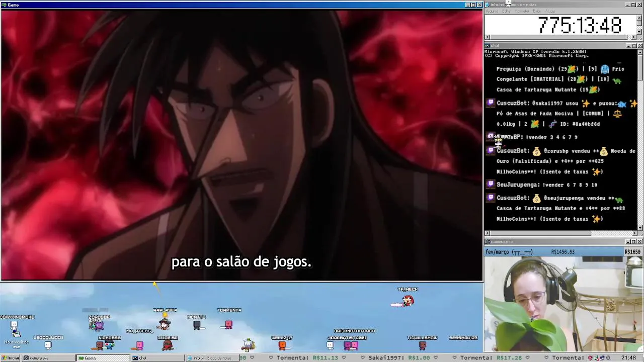
Task: Click the chat console title bar icon
Action: pyautogui.click(x=488, y=46)
